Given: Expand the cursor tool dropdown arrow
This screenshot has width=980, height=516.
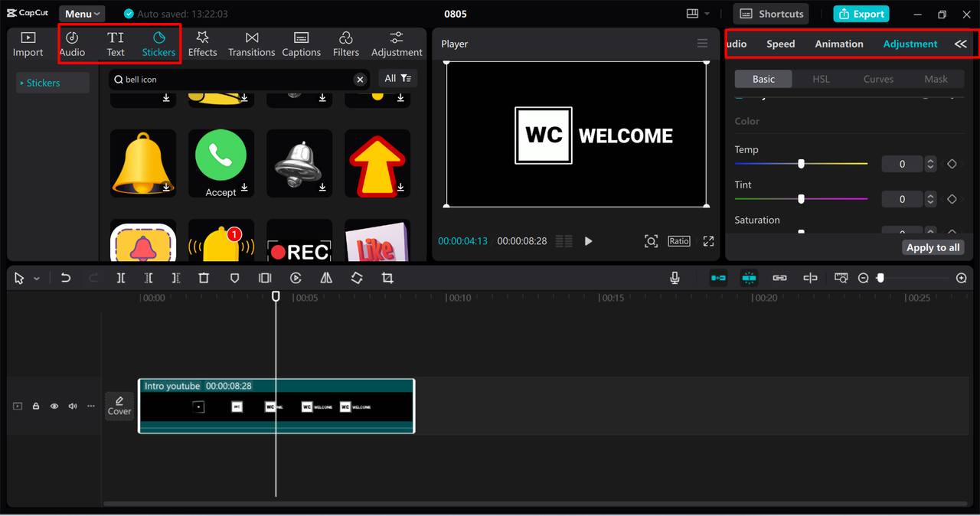Looking at the screenshot, I should [x=36, y=279].
